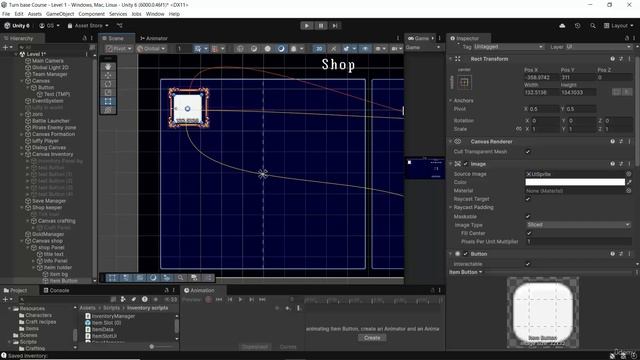Click the Play button in top toolbar
The height and width of the screenshot is (360, 640).
(307, 26)
